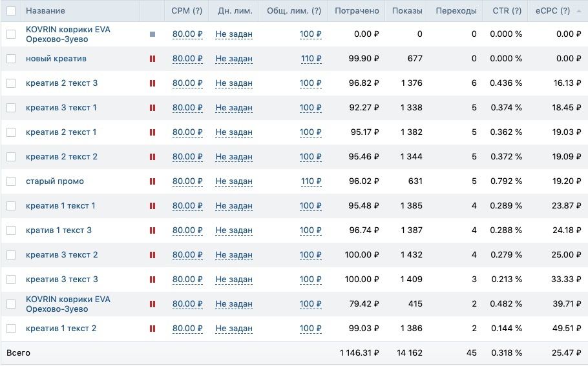The image size is (588, 366).
Task: Click the pause icon for кратив 1 текст 3
Action: pyautogui.click(x=152, y=230)
